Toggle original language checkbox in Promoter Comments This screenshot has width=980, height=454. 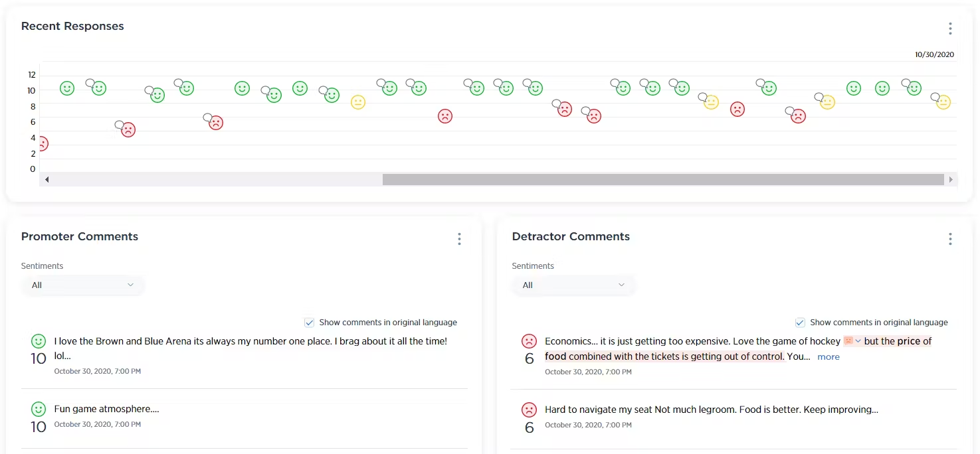[309, 323]
